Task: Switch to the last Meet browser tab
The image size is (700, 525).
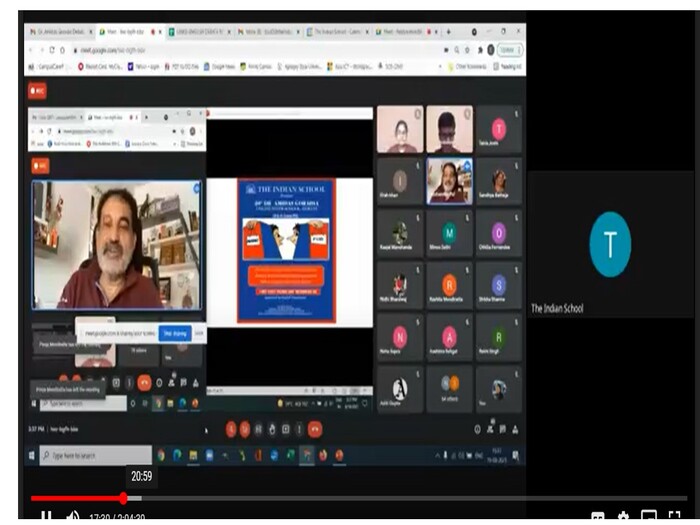Action: [x=407, y=32]
